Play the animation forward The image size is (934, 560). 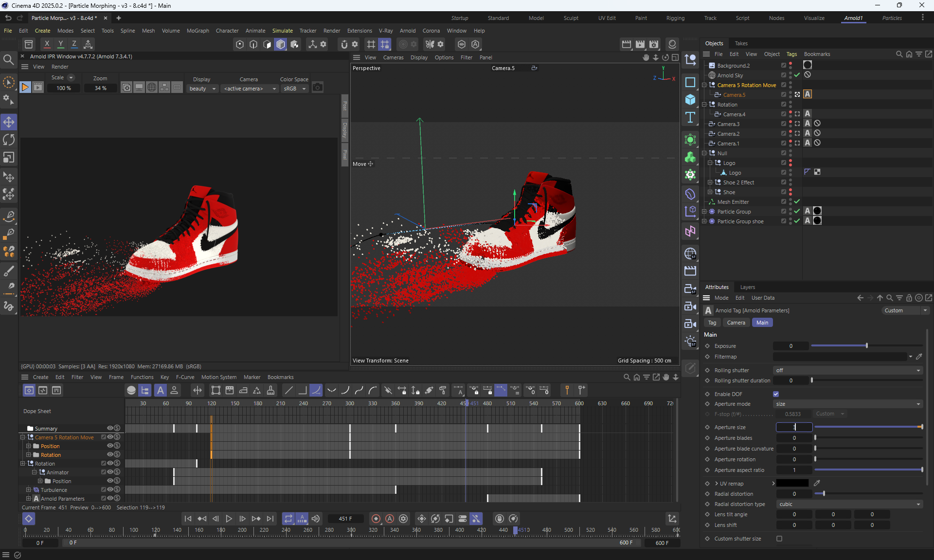click(229, 519)
